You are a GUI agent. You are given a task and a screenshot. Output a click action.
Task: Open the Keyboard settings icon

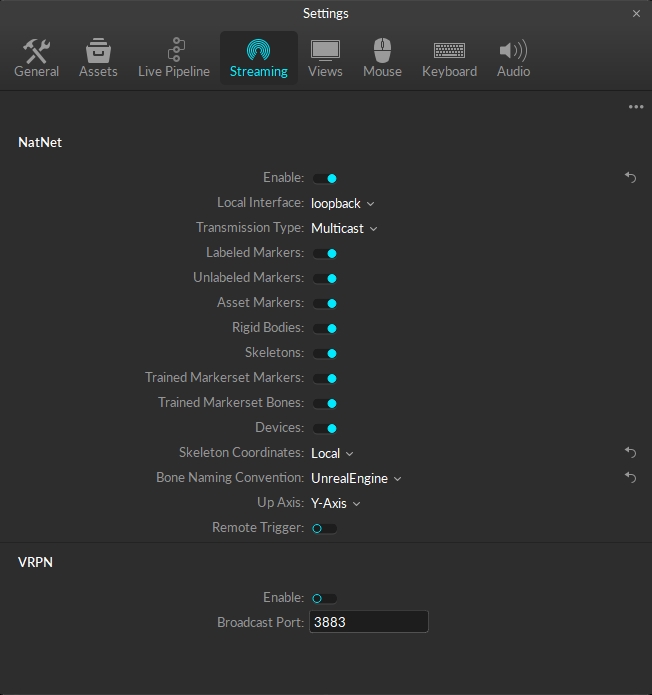449,51
